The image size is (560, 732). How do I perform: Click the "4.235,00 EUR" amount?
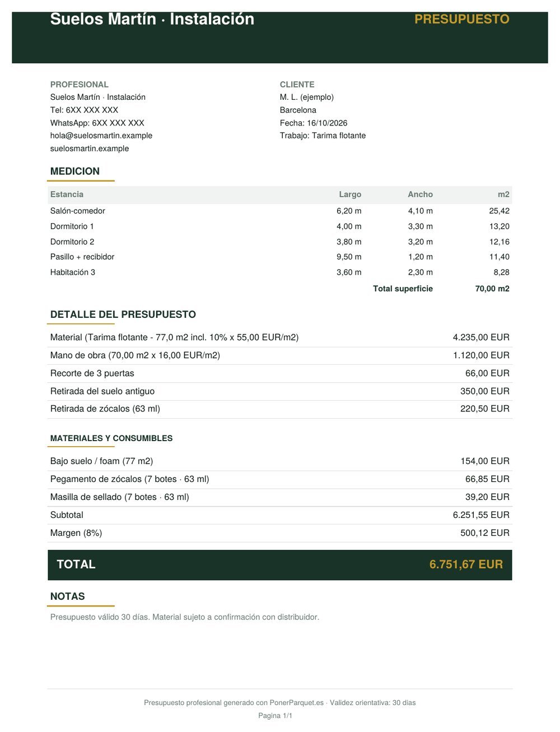[x=481, y=337]
